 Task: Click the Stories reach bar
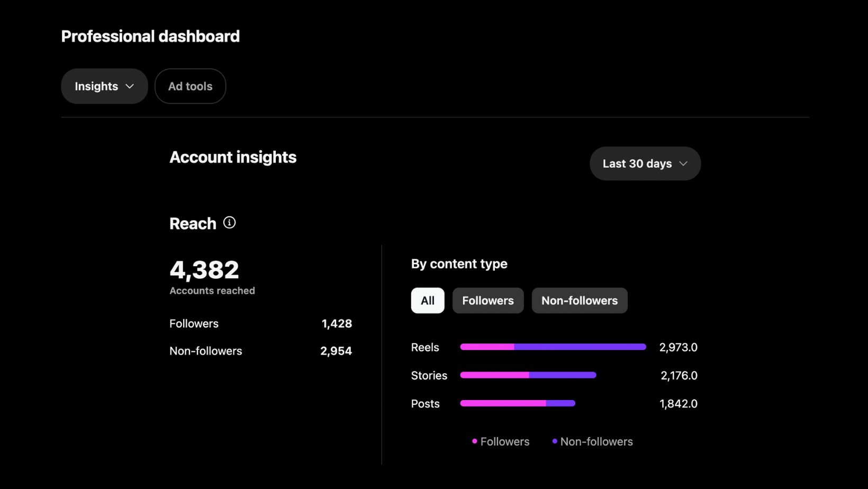pos(528,375)
